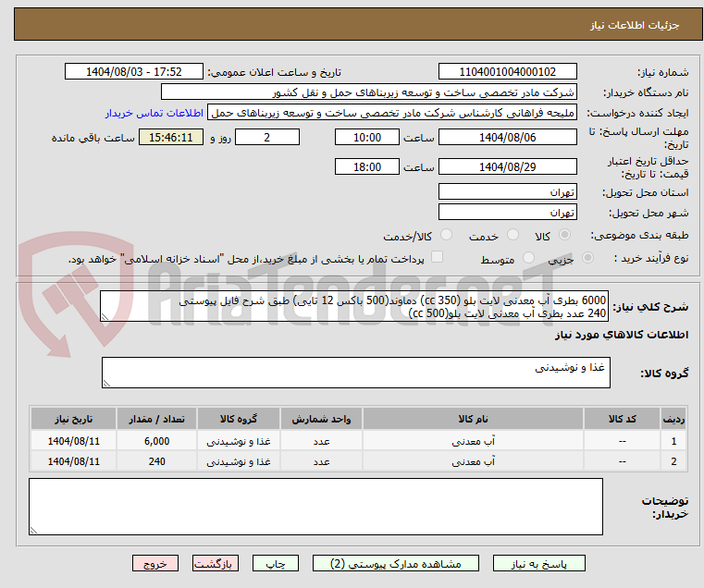Click the غذا و نوشیدنی group cell in row 1
The height and width of the screenshot is (588, 704).
(239, 441)
